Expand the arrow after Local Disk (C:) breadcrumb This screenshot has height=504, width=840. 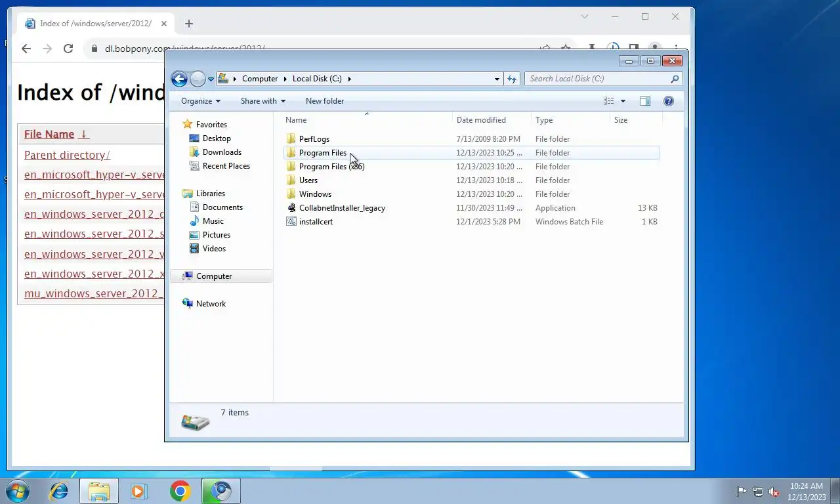350,79
